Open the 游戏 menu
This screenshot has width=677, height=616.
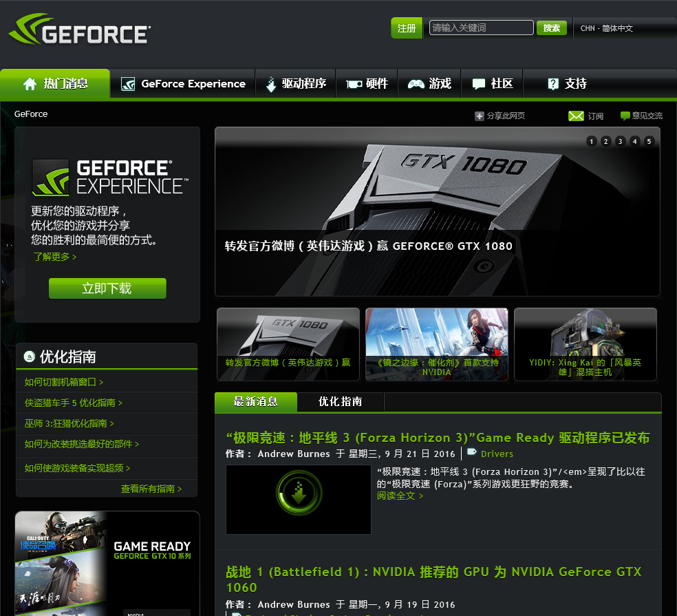point(429,84)
